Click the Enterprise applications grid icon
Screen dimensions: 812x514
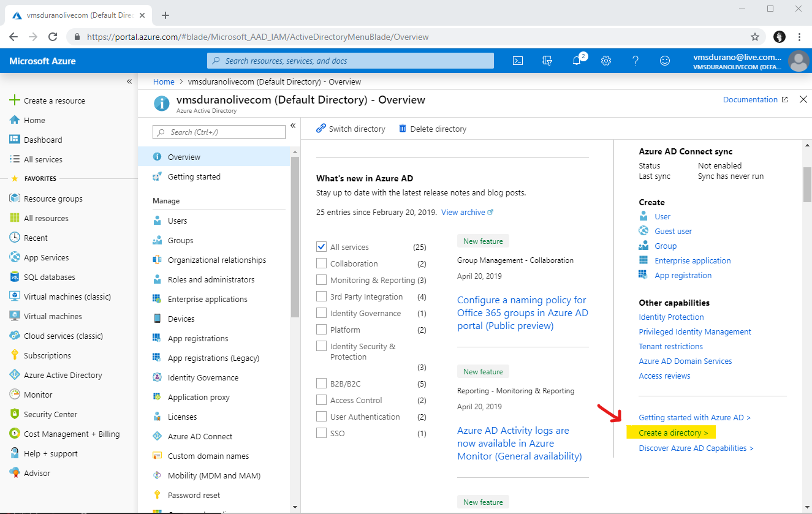(x=157, y=299)
